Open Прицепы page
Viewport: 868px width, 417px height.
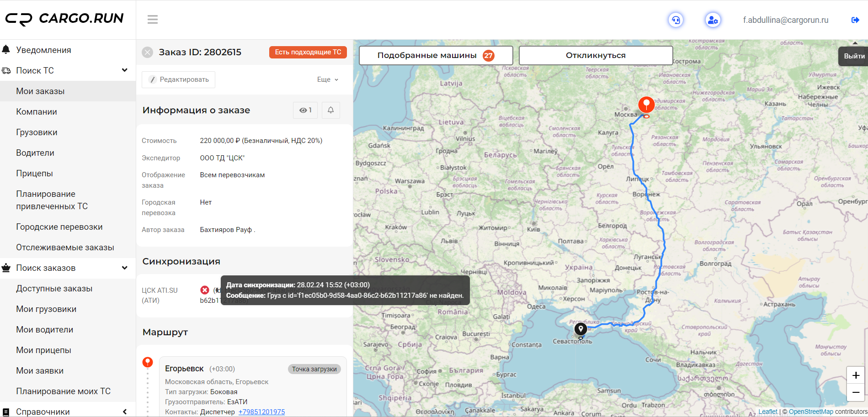(34, 173)
